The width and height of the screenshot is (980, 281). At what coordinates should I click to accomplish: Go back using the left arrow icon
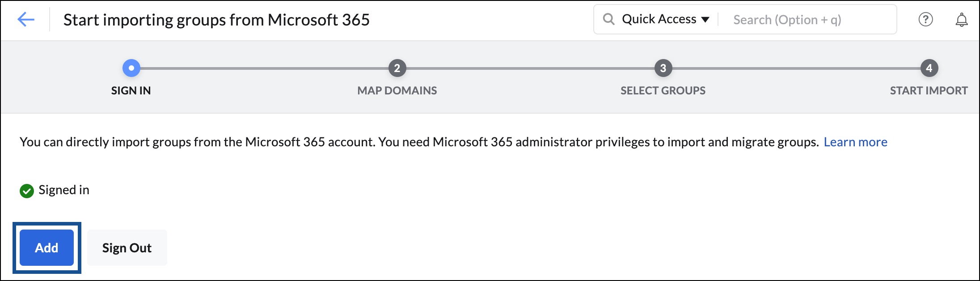click(26, 20)
